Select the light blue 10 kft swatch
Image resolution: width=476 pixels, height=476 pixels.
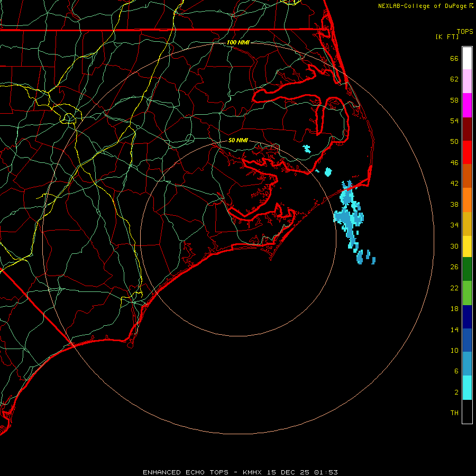(467, 364)
